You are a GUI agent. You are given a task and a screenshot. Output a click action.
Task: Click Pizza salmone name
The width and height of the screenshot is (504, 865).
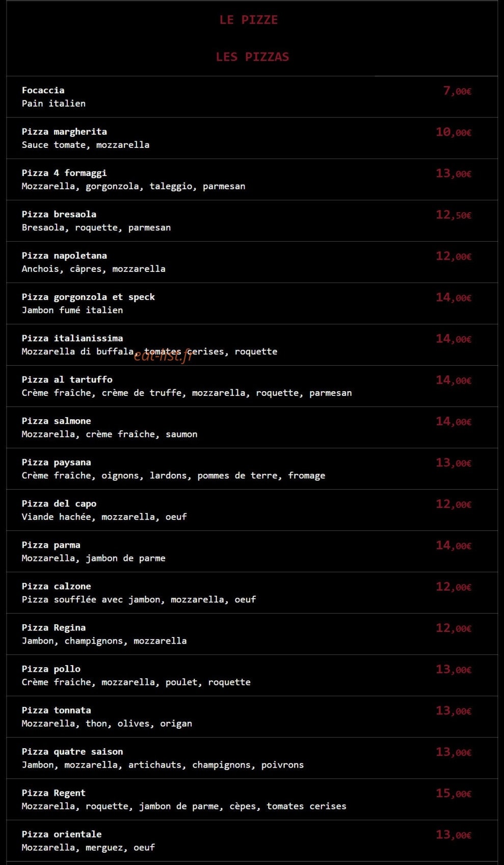click(x=57, y=421)
